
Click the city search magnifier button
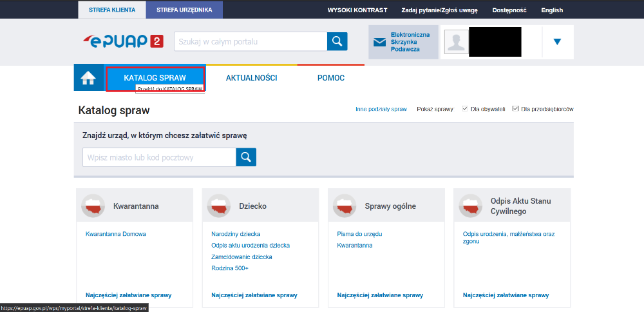pos(246,157)
